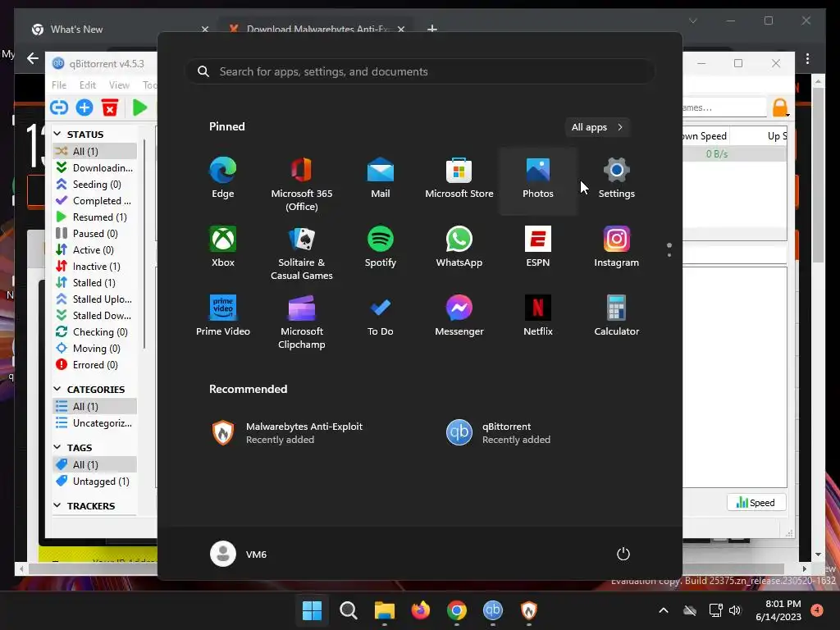Viewport: 840px width, 630px height.
Task: Open browser three-dot menu
Action: (x=807, y=58)
